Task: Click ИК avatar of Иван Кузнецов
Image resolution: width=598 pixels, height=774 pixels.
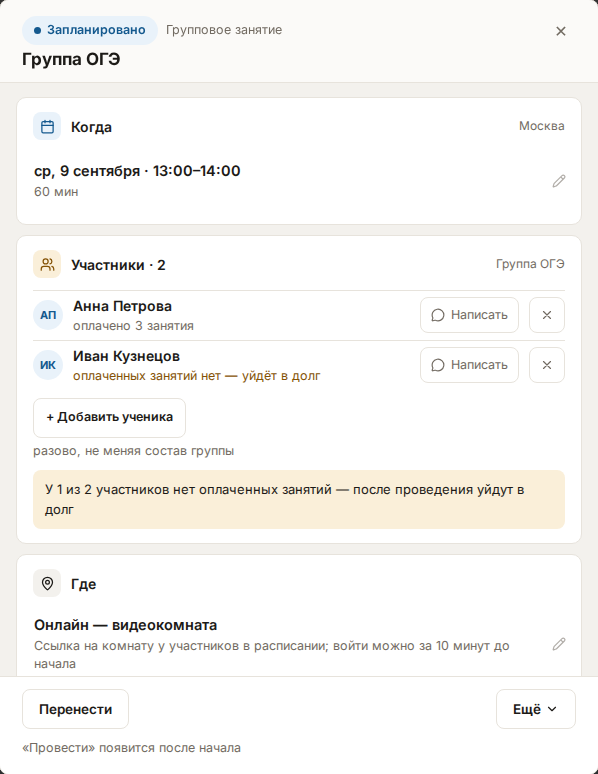Action: [x=48, y=365]
